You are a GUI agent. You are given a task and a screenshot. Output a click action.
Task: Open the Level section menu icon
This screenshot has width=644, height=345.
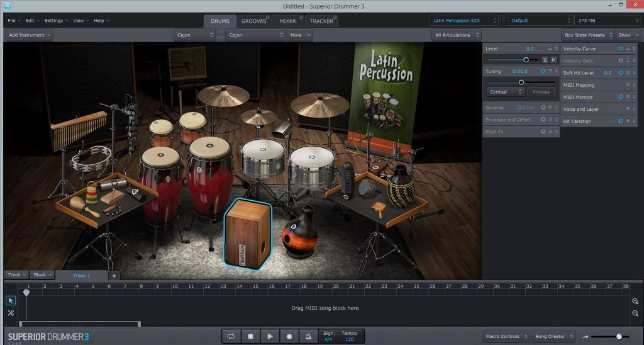click(550, 48)
